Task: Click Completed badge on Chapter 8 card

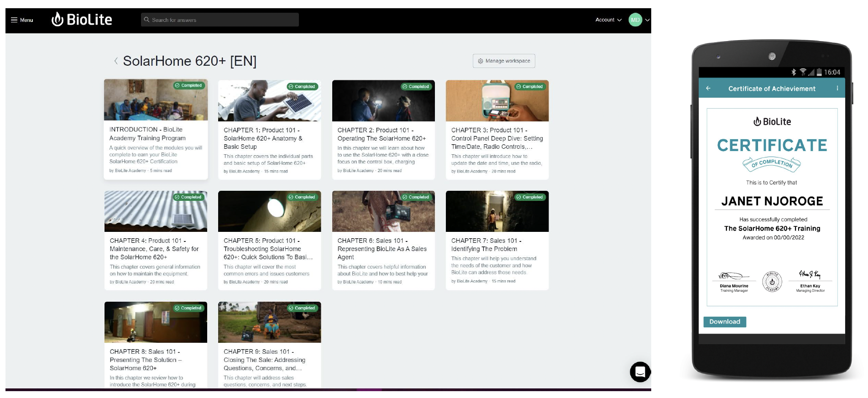Action: 188,308
